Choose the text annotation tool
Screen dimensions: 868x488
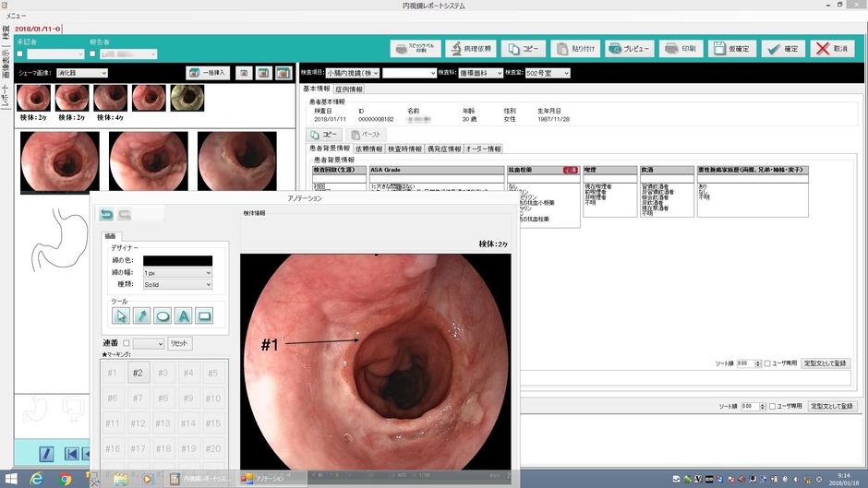(184, 315)
